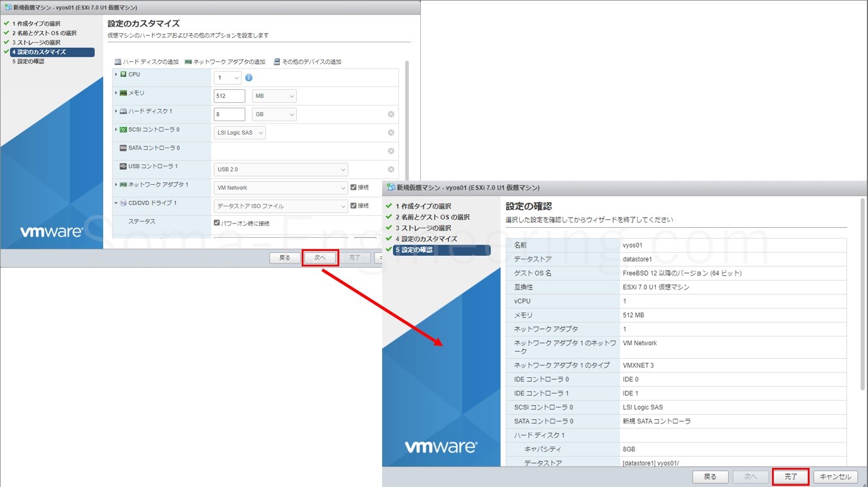Image resolution: width=868 pixels, height=487 pixels.
Task: Click Next button in customize window
Action: click(x=320, y=258)
